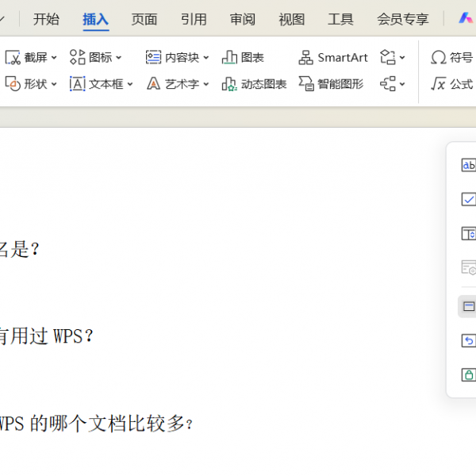
Task: Open the 内容块 content block dropdown
Action: (x=177, y=57)
